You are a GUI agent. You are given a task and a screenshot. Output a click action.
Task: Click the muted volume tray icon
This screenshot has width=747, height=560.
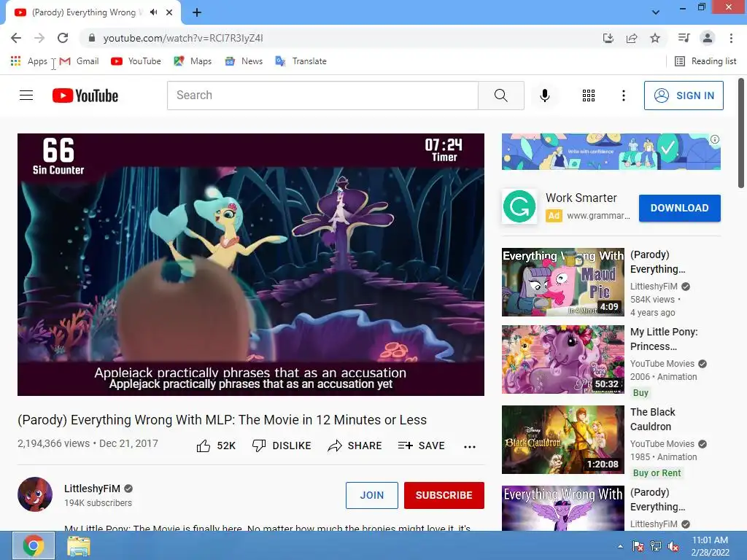[673, 546]
